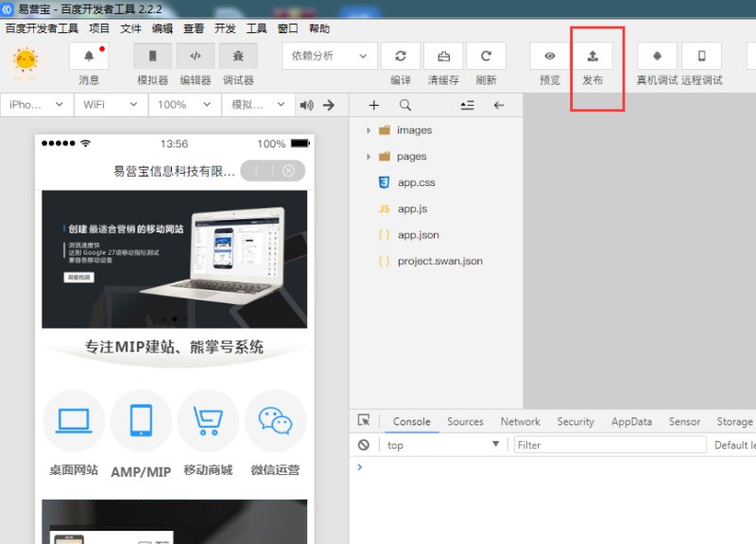Open the 依赖分析 dropdown
Viewport: 756px width, 544px height.
329,57
